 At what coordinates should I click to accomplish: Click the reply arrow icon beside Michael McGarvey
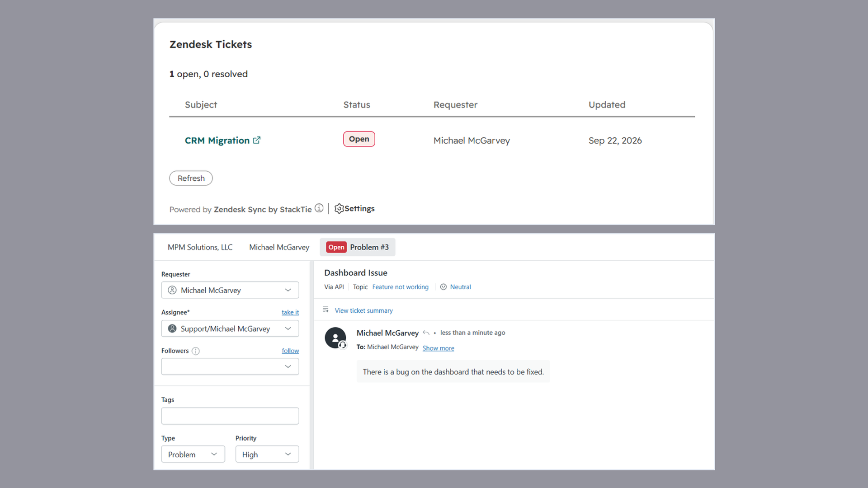[x=426, y=333]
